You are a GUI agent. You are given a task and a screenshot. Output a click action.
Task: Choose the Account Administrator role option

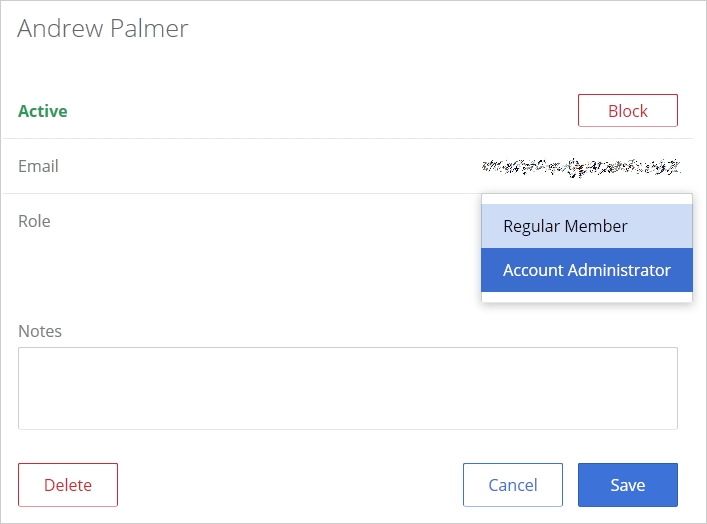[586, 270]
